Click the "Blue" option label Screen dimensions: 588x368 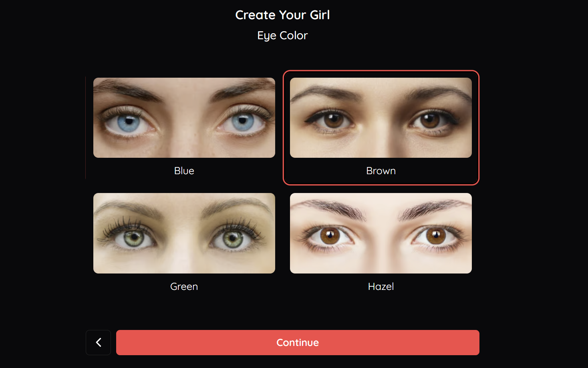(x=184, y=171)
